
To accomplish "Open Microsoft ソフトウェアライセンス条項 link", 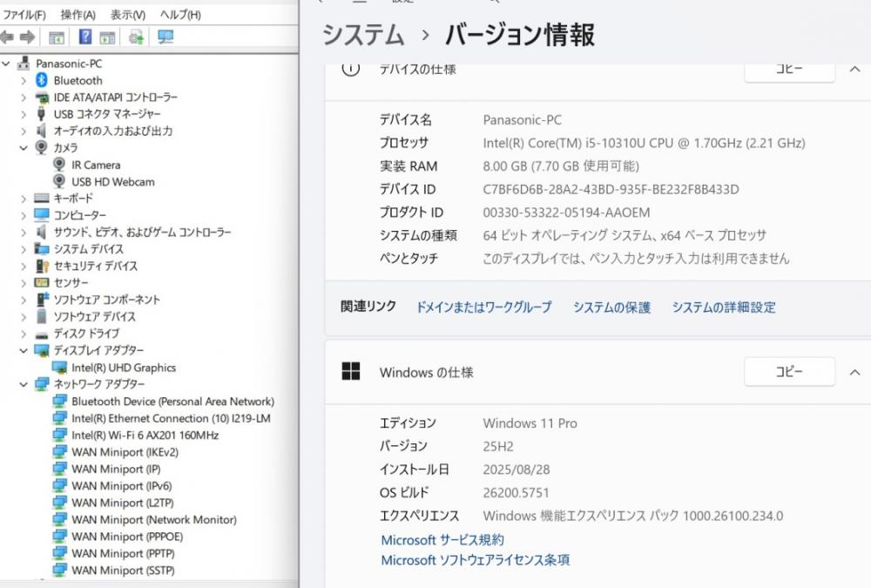I will click(475, 559).
